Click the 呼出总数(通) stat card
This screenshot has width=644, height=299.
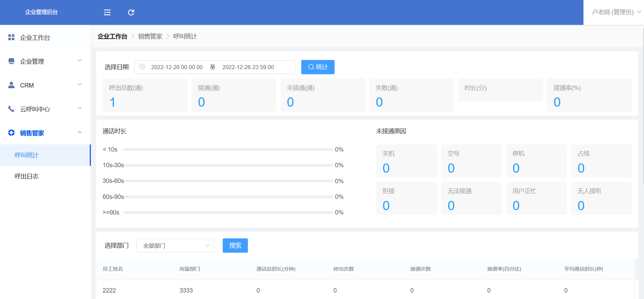tap(145, 95)
